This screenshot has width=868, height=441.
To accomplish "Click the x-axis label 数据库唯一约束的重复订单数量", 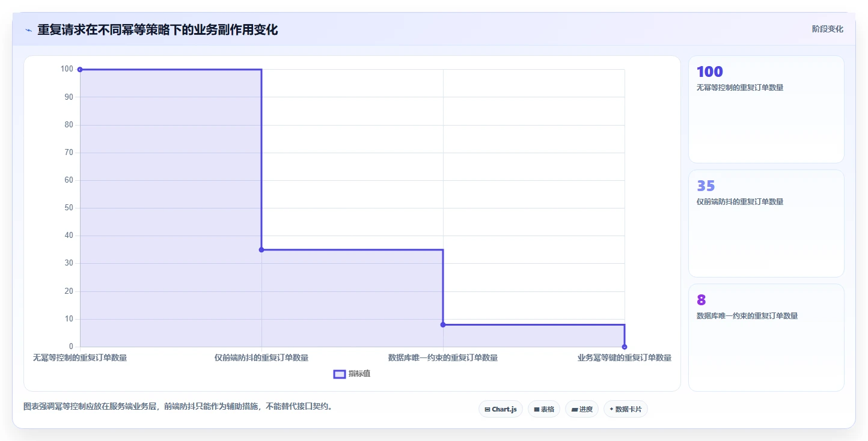I will click(443, 357).
